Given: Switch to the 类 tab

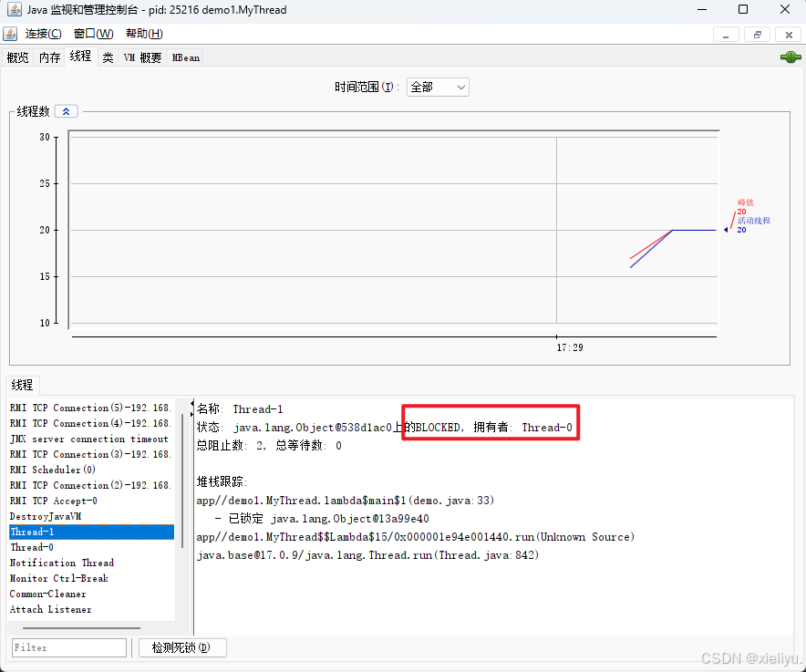Looking at the screenshot, I should (108, 57).
